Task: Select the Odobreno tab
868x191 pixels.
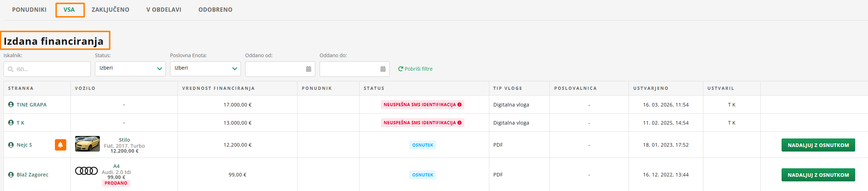Action: pos(215,10)
